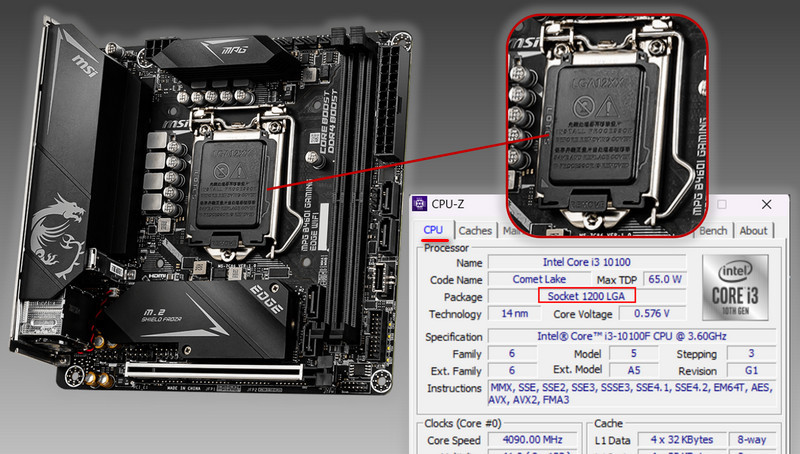Select the Instructions list starting with MMX

coord(632,393)
